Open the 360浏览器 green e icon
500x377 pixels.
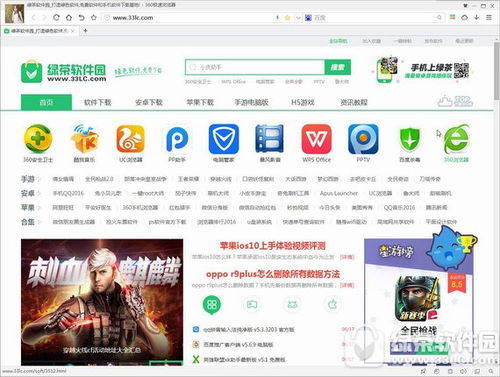(456, 139)
